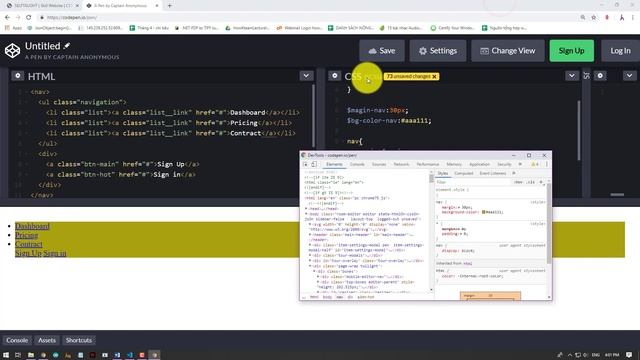This screenshot has width=640, height=360.
Task: Open the Assets panel
Action: pyautogui.click(x=47, y=340)
